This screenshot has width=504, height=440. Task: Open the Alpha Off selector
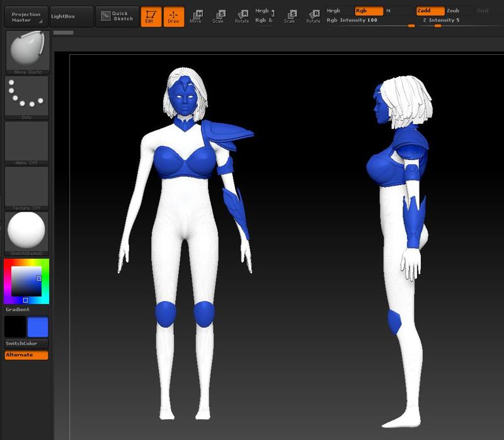coord(26,142)
